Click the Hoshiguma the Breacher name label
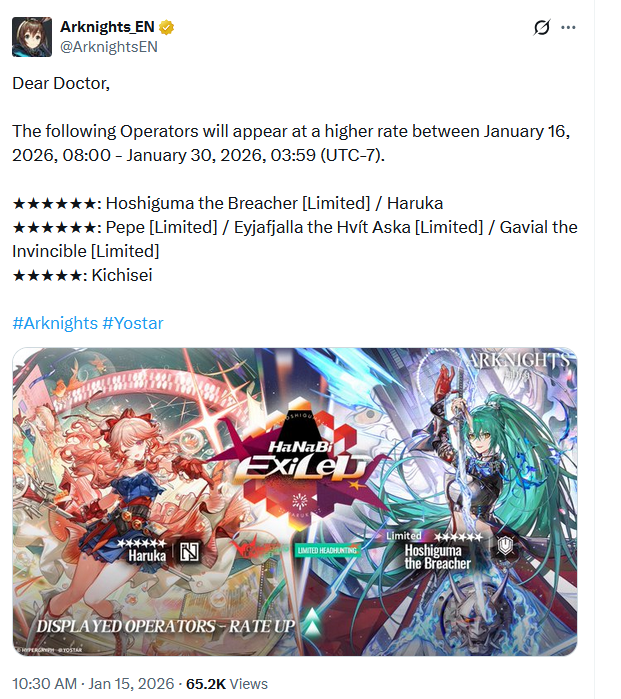621x699 pixels. coord(437,557)
